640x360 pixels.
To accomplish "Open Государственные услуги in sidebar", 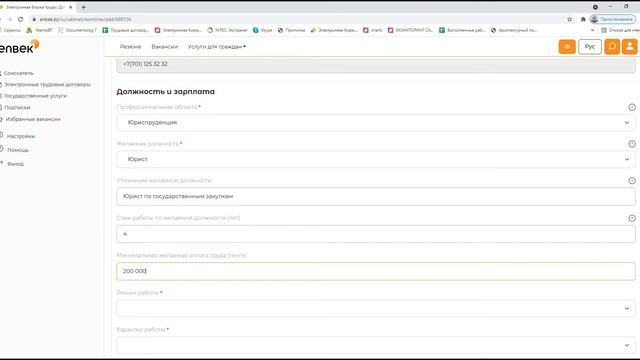I will pos(35,96).
